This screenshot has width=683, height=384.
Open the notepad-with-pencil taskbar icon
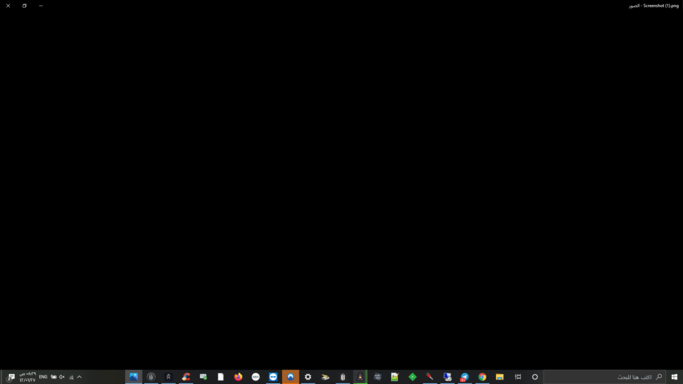click(x=395, y=377)
